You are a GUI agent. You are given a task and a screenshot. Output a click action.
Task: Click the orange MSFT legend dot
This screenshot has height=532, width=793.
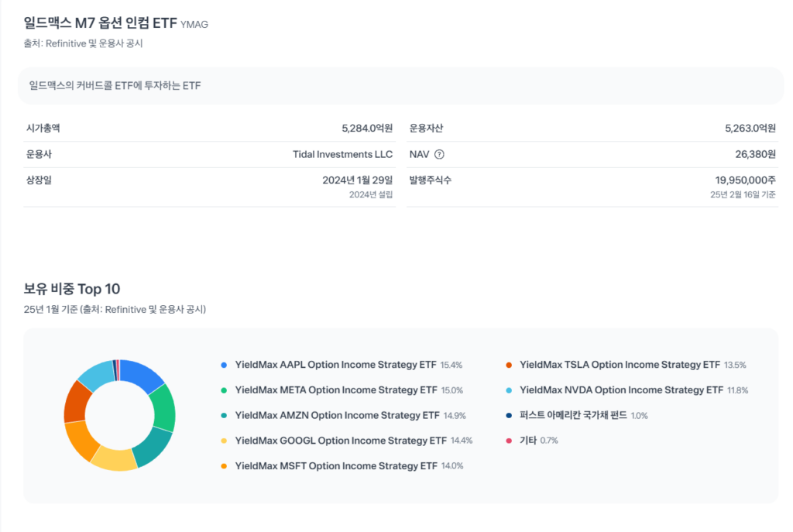click(224, 466)
